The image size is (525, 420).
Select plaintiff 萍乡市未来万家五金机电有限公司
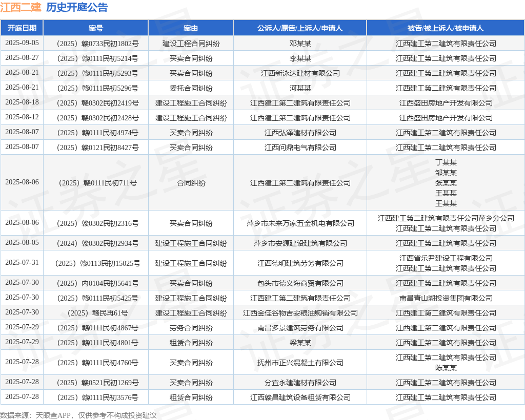pos(300,223)
